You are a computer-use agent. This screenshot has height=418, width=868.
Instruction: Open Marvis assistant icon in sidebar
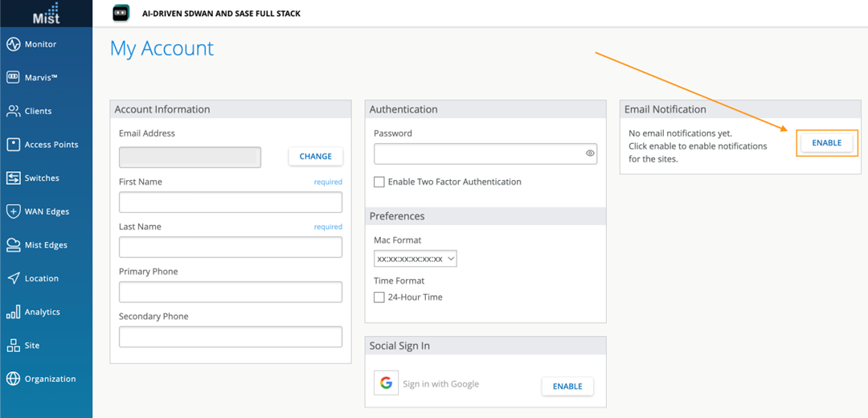pyautogui.click(x=13, y=78)
